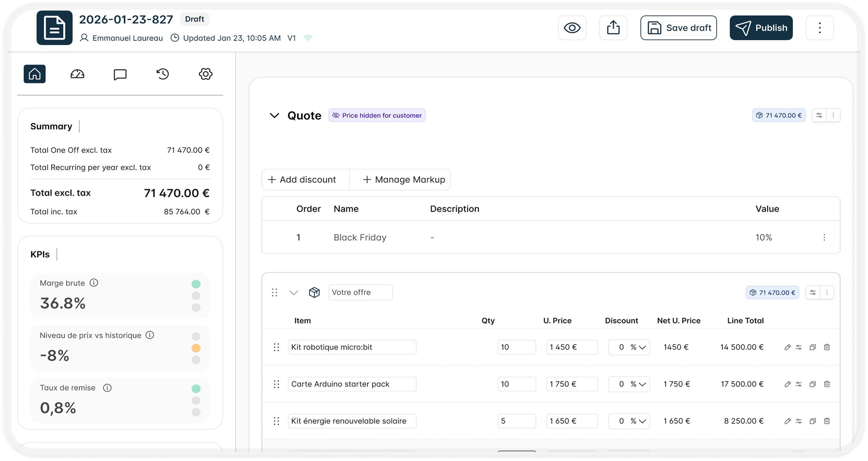This screenshot has width=868, height=461.
Task: Click the Publish button
Action: [761, 28]
